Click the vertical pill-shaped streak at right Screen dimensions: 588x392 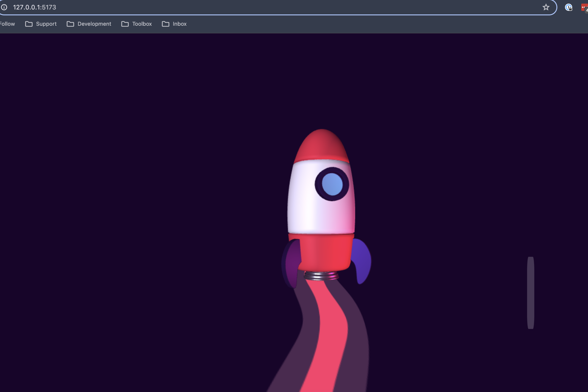point(531,293)
